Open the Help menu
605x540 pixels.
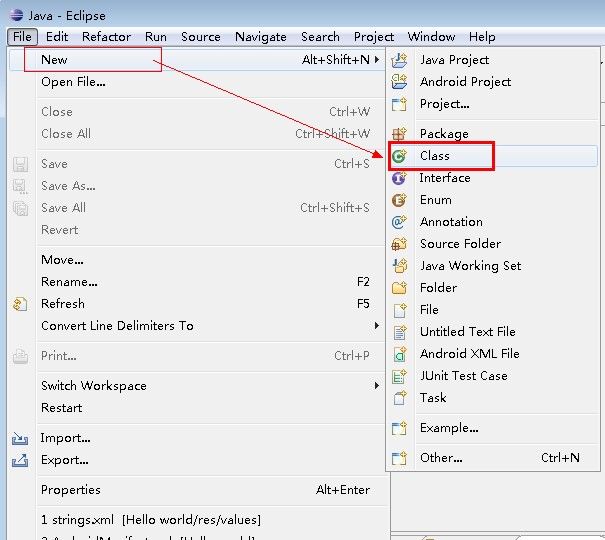(482, 37)
